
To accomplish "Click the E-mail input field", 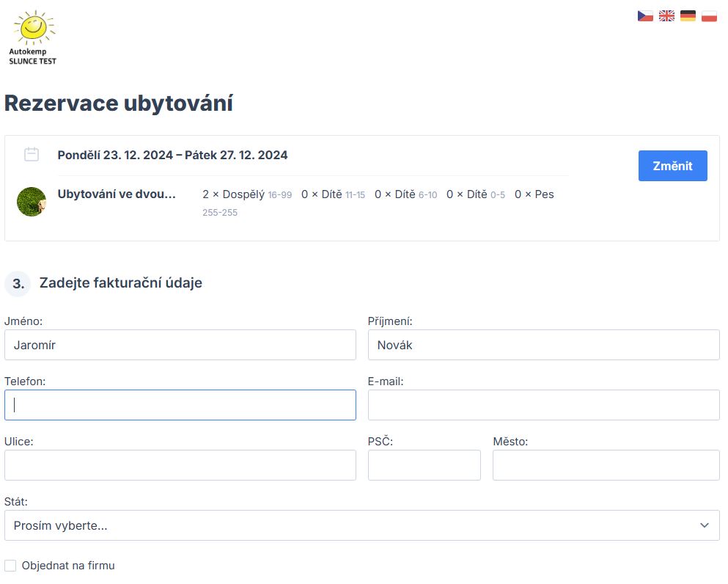I will [544, 405].
